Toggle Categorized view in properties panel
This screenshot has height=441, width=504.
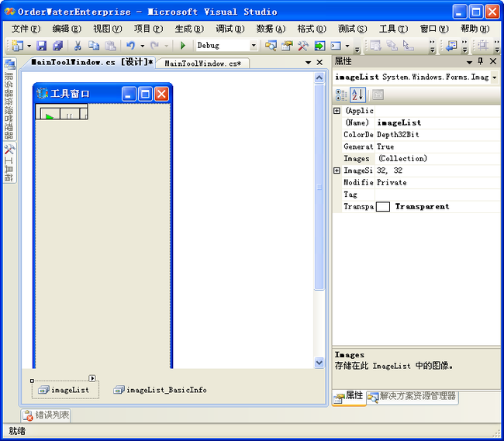(x=341, y=95)
